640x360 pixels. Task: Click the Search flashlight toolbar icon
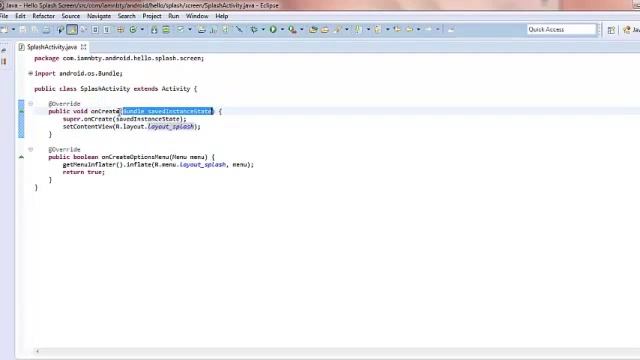pyautogui.click(x=338, y=29)
